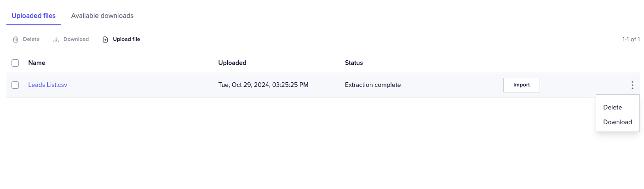Toggle the select-all checkbox in the header
Image resolution: width=644 pixels, height=189 pixels.
click(x=15, y=63)
